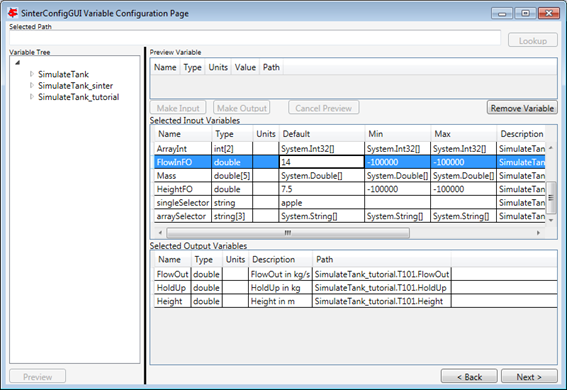Screen dimensions: 567x390
Task: Go to previous page with Back button
Action: tap(469, 376)
